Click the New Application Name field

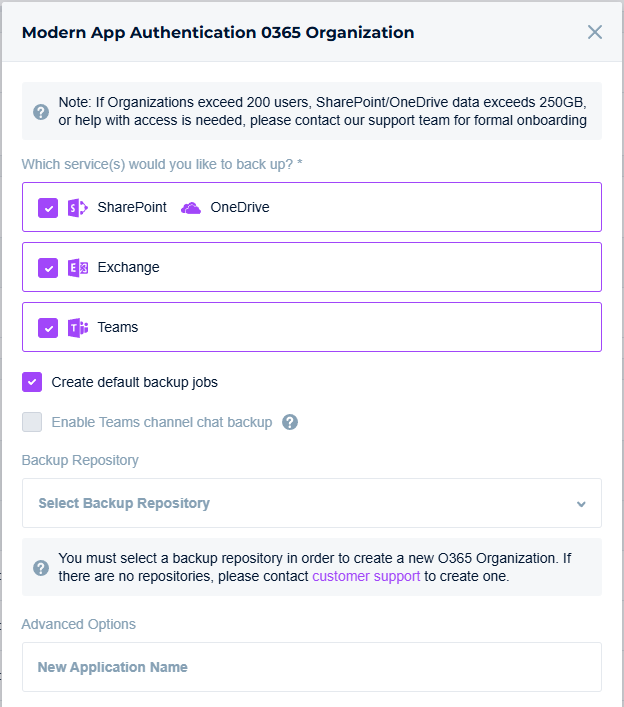point(311,667)
